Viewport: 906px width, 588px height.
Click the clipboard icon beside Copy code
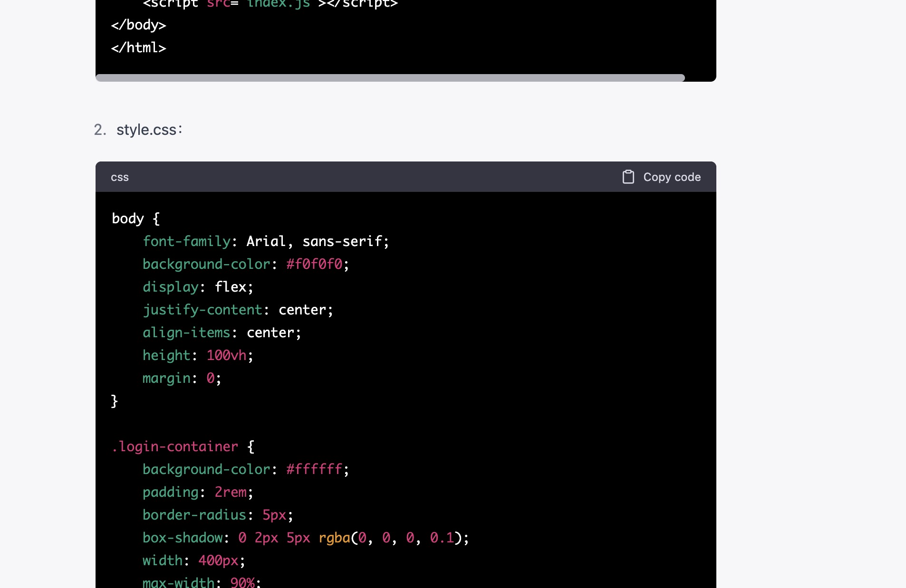click(628, 177)
